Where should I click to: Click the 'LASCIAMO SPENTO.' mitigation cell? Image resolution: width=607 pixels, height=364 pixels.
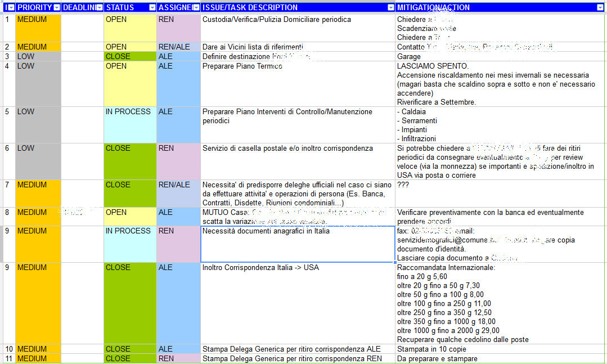501,84
